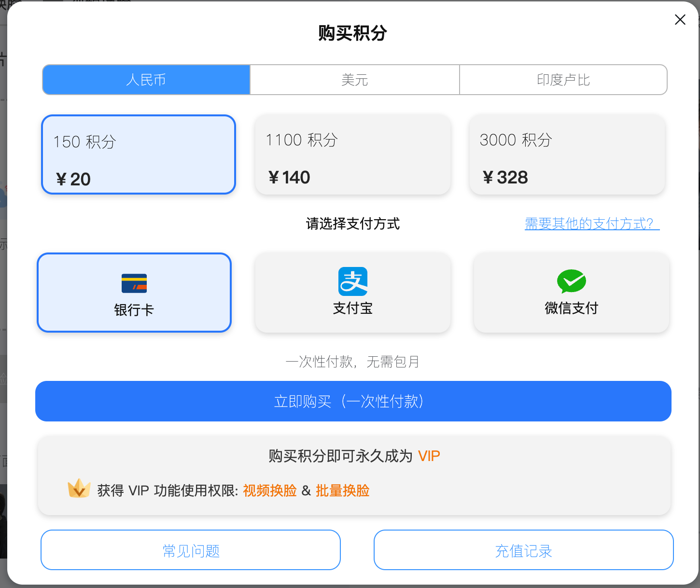Open 需要其他的支付方式 link
The width and height of the screenshot is (700, 588).
(591, 224)
